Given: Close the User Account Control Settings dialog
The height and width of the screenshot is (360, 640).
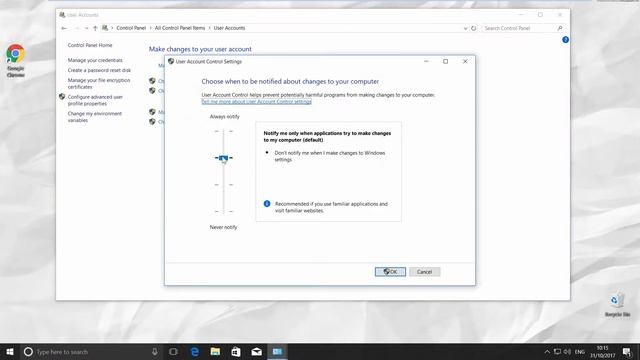Looking at the screenshot, I should (465, 61).
